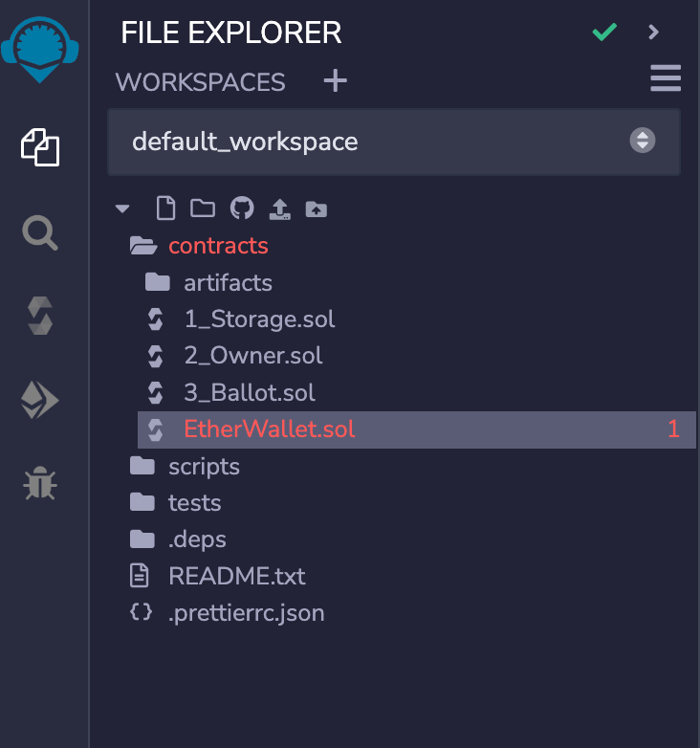Open the Debugger bug icon
The image size is (700, 748).
[x=40, y=483]
